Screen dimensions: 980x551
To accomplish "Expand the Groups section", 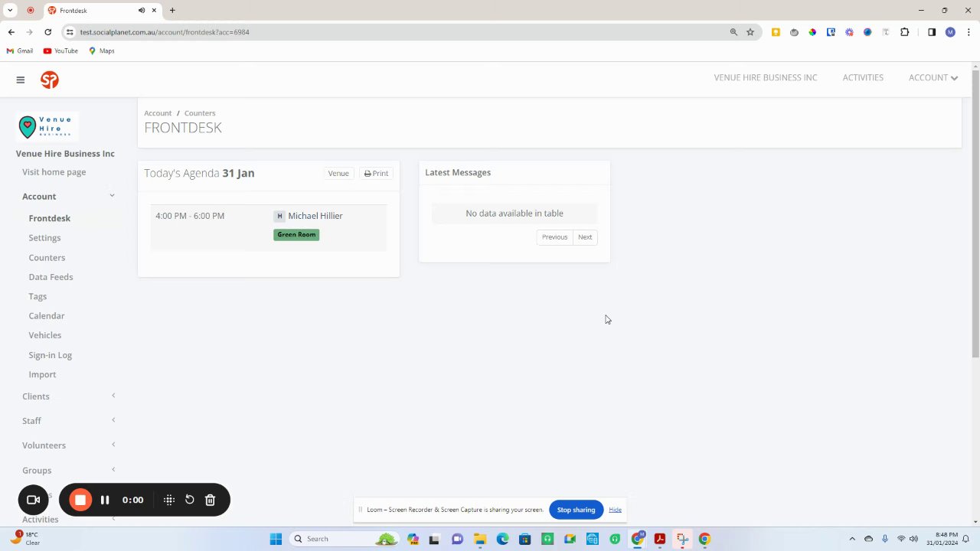I will click(113, 470).
